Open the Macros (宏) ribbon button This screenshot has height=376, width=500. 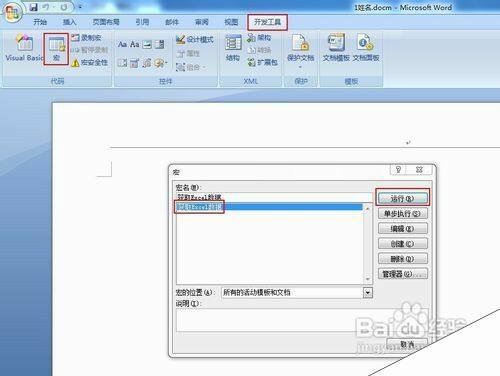(x=56, y=49)
